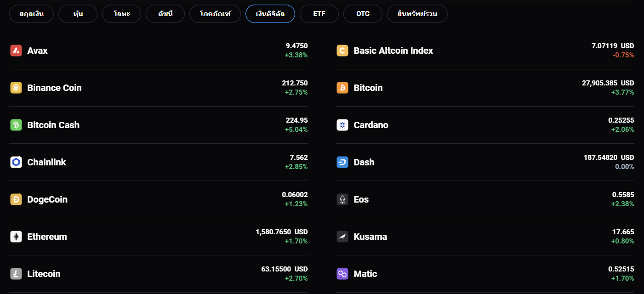The image size is (644, 294).
Task: Click the Ethereum diamond icon
Action: tap(16, 237)
